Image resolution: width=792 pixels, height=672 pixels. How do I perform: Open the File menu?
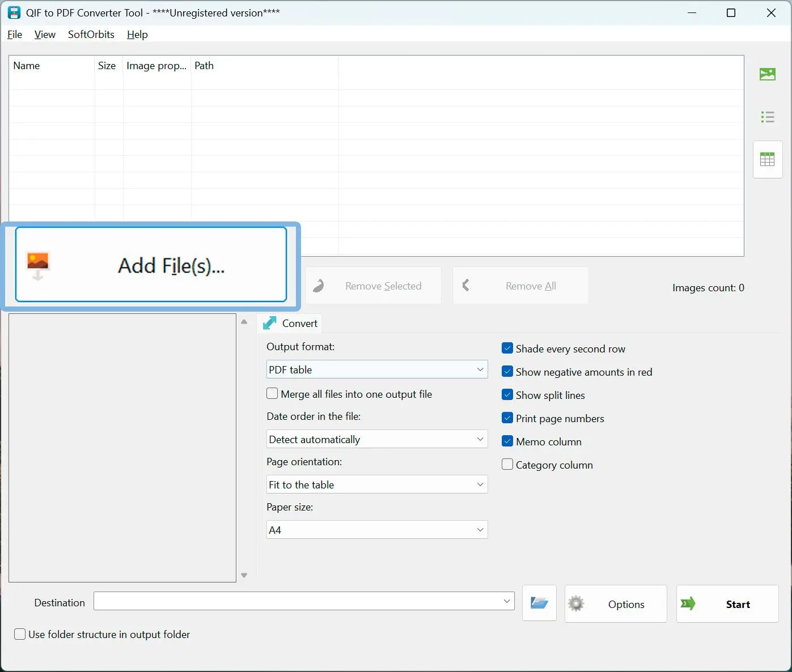(x=15, y=35)
